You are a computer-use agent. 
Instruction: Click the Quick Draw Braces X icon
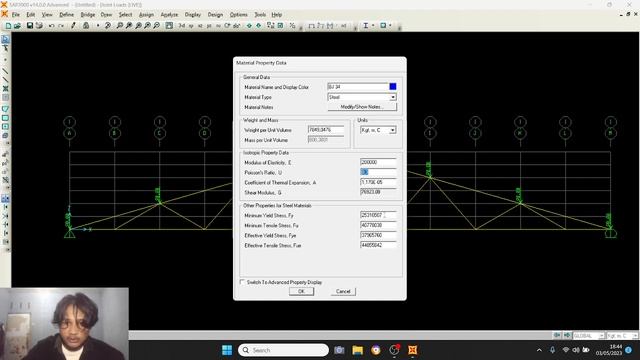(x=5, y=88)
